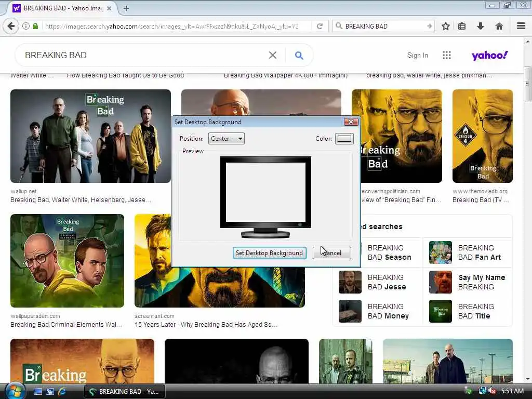Viewport: 532px width, 399px height.
Task: Click the volume muted tray icon
Action: click(x=492, y=391)
